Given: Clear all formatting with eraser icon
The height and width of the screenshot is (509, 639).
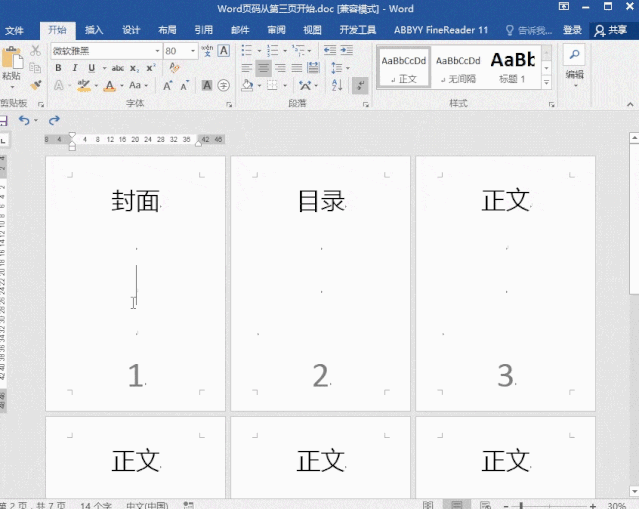Looking at the screenshot, I should tap(174, 68).
